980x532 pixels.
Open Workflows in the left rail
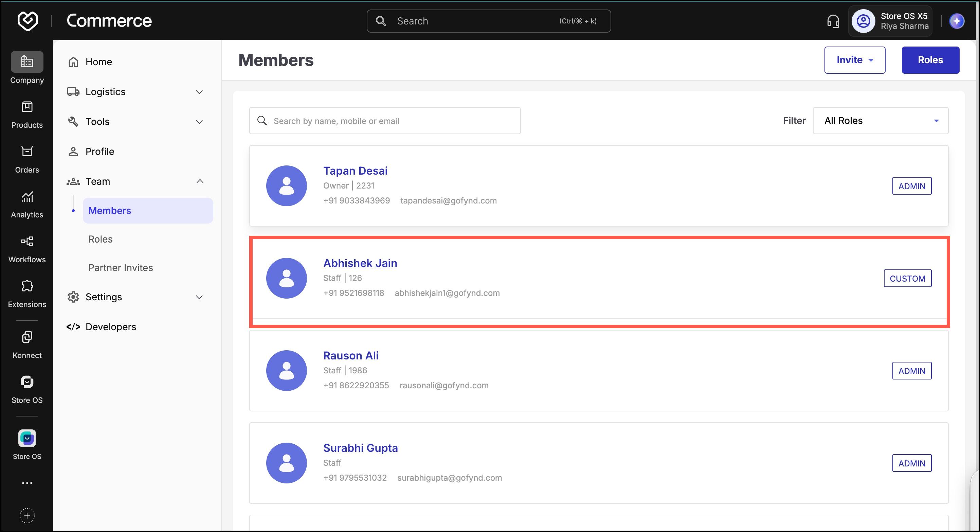27,249
